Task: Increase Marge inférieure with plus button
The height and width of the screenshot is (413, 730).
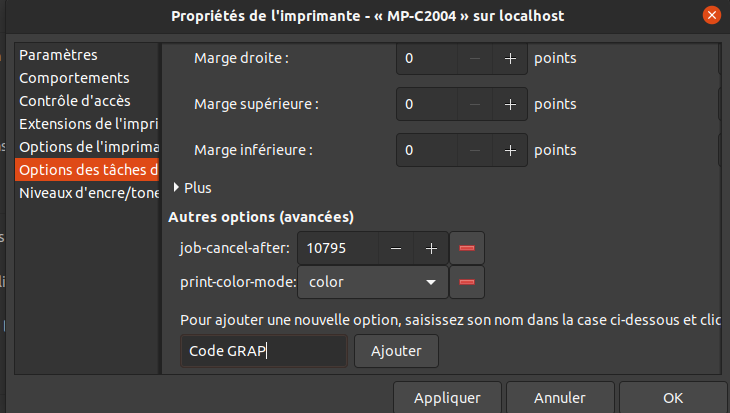Action: pyautogui.click(x=510, y=150)
